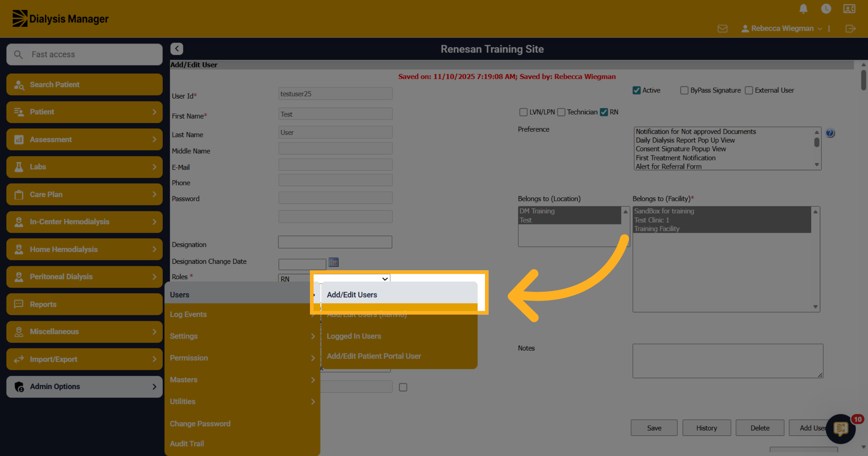Screen dimensions: 868x456
Task: Click the History button
Action: (x=707, y=428)
